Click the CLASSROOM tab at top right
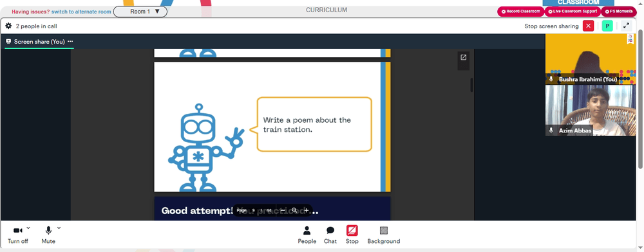Image resolution: width=644 pixels, height=252 pixels. tap(578, 3)
